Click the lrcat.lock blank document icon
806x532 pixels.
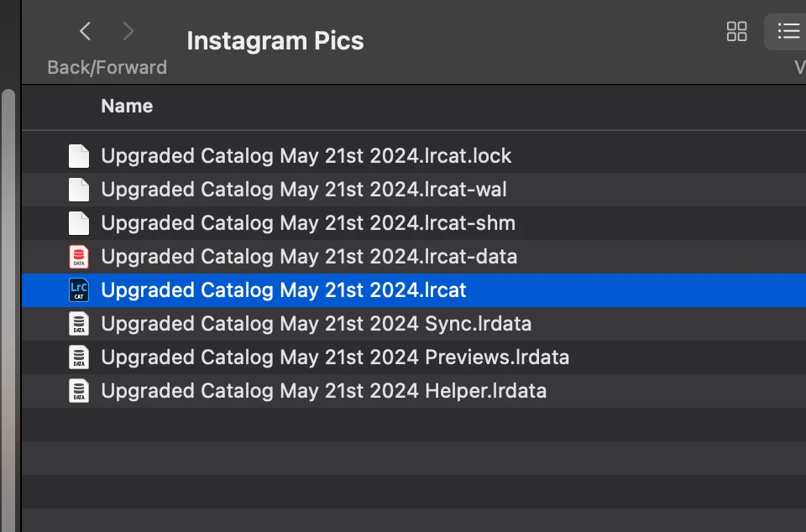pyautogui.click(x=78, y=156)
